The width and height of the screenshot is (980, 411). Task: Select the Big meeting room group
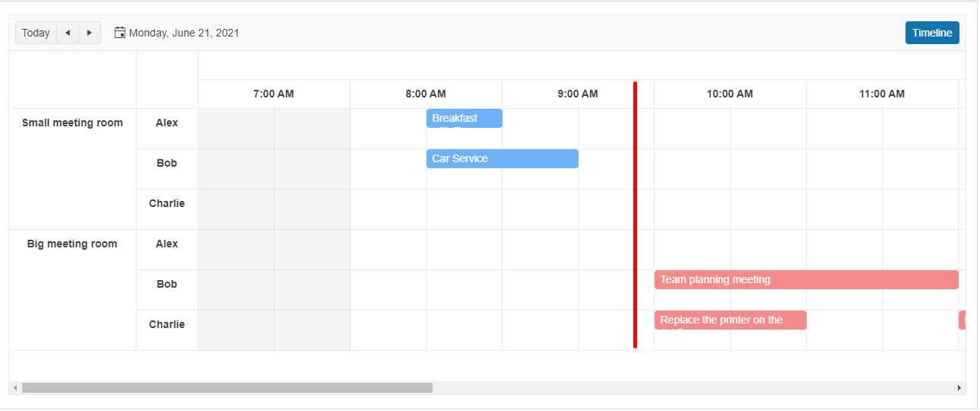click(72, 244)
